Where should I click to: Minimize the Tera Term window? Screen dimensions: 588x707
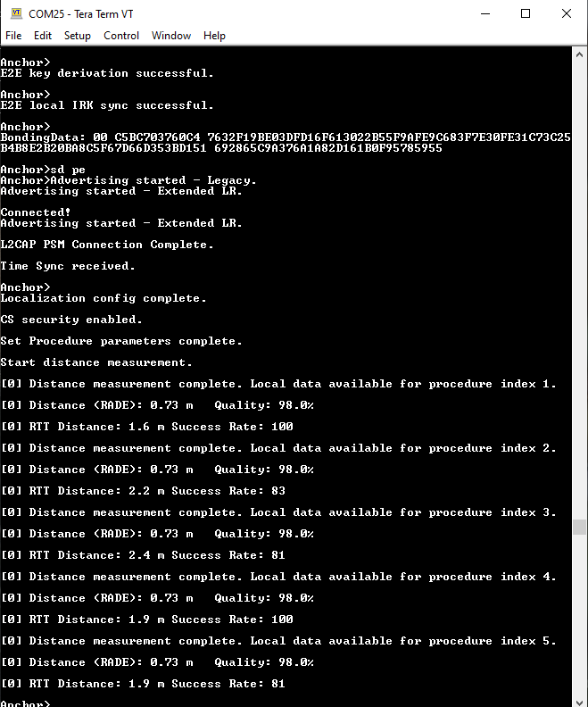click(x=485, y=13)
